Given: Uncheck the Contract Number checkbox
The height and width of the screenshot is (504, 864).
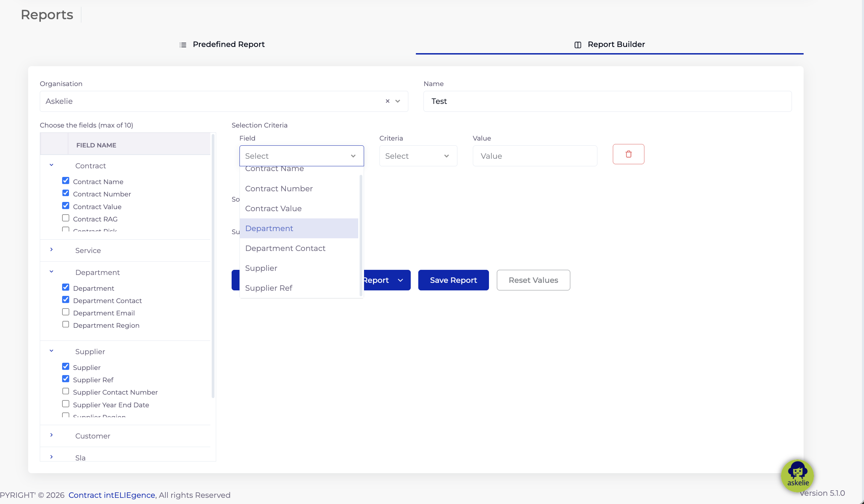Looking at the screenshot, I should (x=66, y=193).
